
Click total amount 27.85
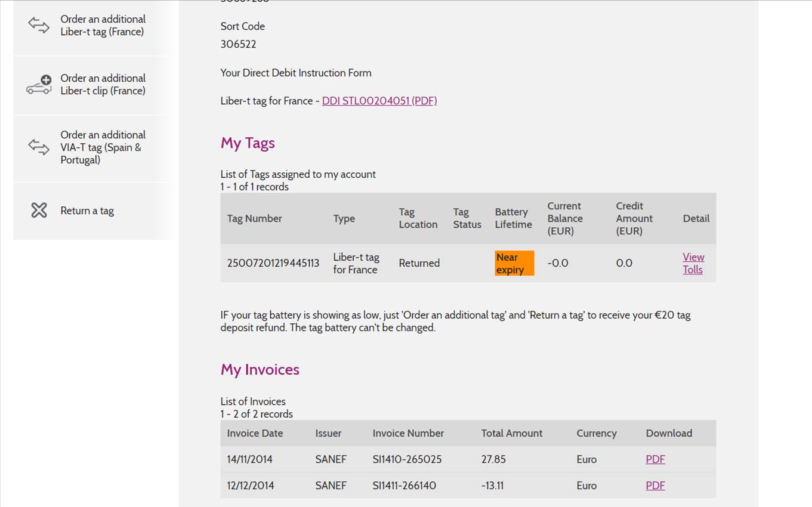tap(493, 459)
